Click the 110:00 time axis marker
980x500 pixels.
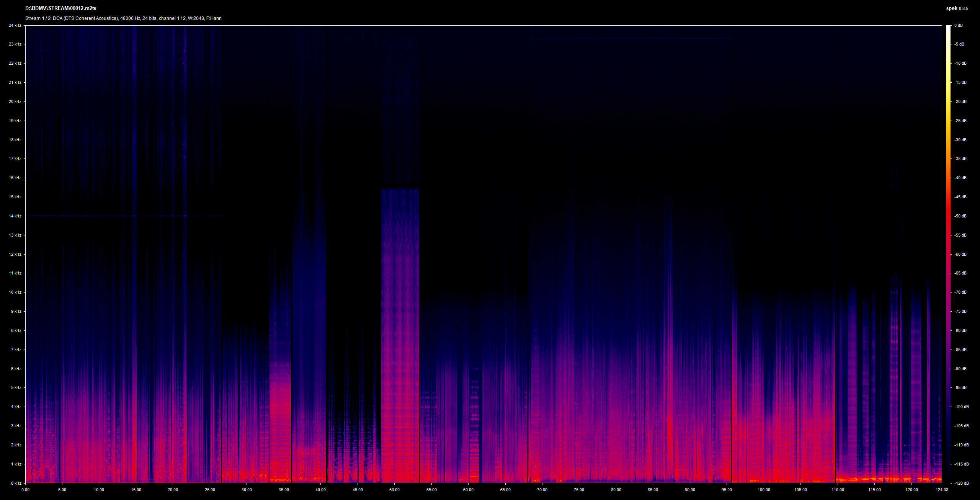tap(838, 490)
